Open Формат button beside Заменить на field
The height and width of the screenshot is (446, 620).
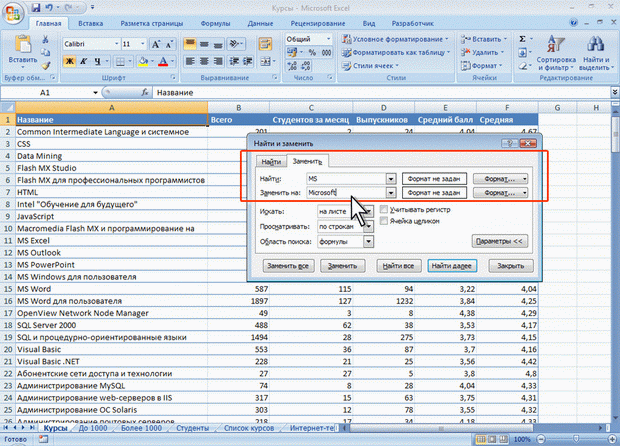pyautogui.click(x=500, y=193)
